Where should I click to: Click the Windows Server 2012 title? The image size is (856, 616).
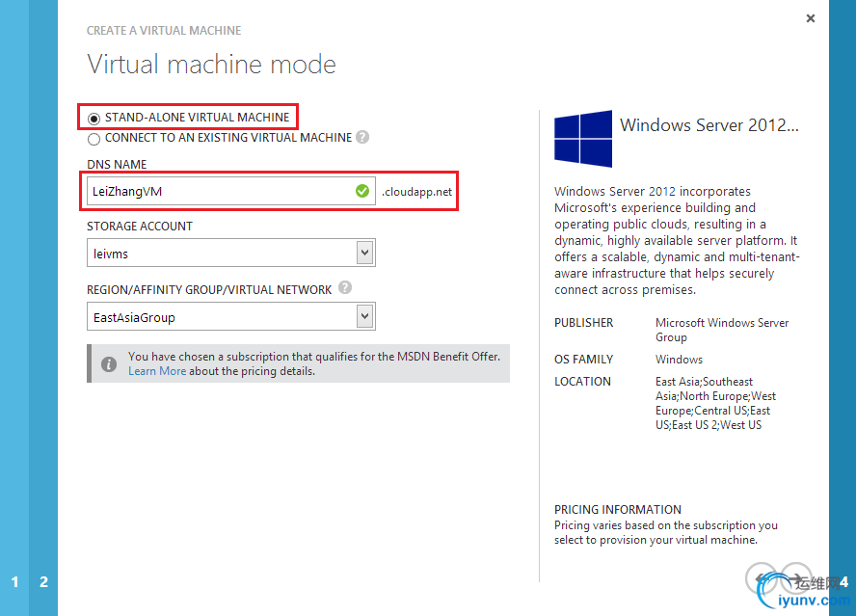pyautogui.click(x=709, y=125)
